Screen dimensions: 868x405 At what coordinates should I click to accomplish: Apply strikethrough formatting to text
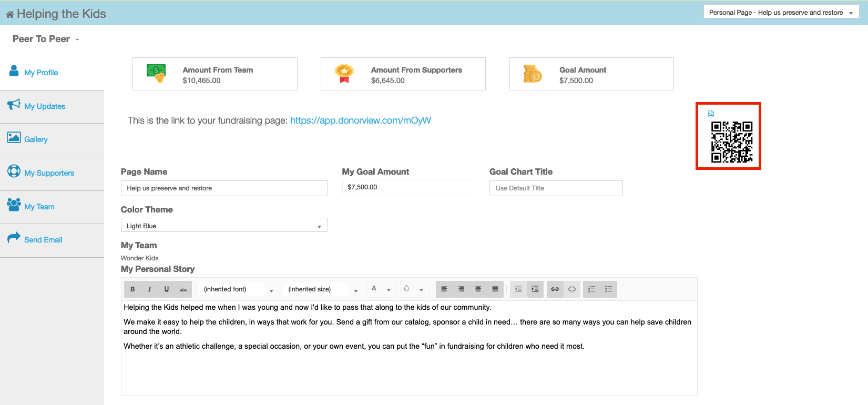click(183, 289)
